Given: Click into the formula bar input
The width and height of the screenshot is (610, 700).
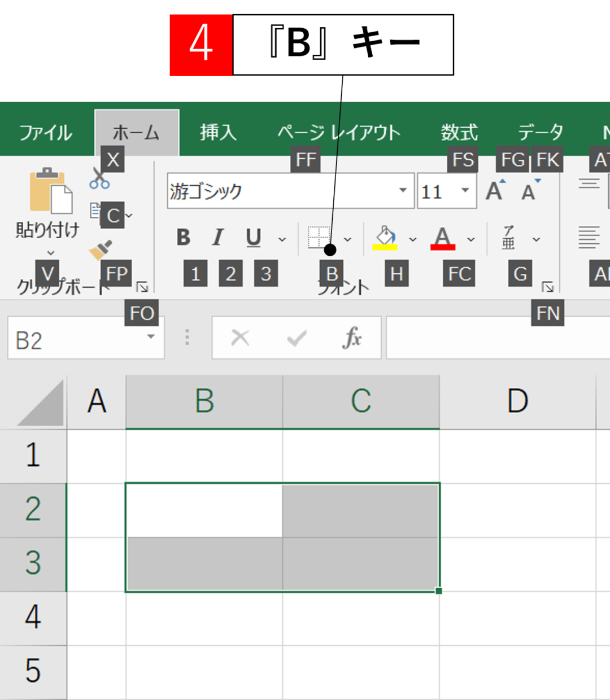Looking at the screenshot, I should 498,338.
